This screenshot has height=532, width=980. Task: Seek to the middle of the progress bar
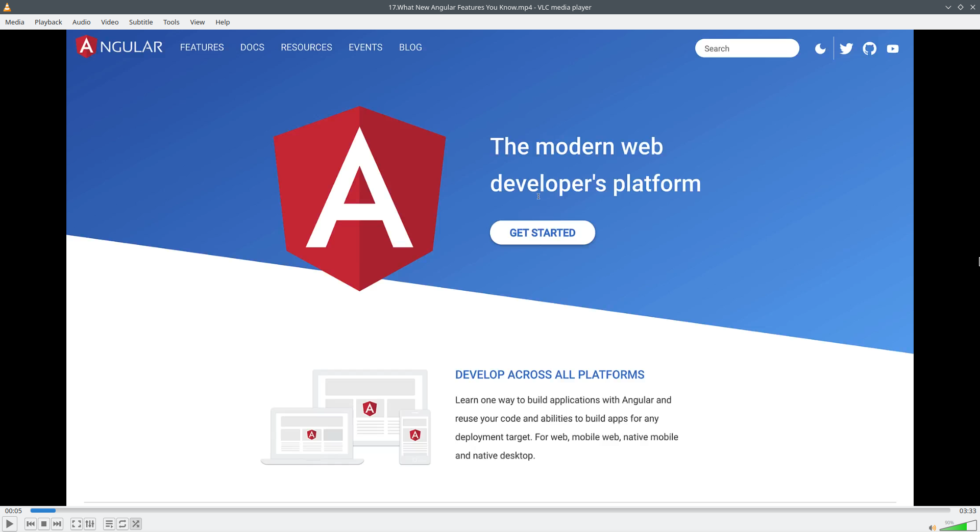click(x=491, y=510)
